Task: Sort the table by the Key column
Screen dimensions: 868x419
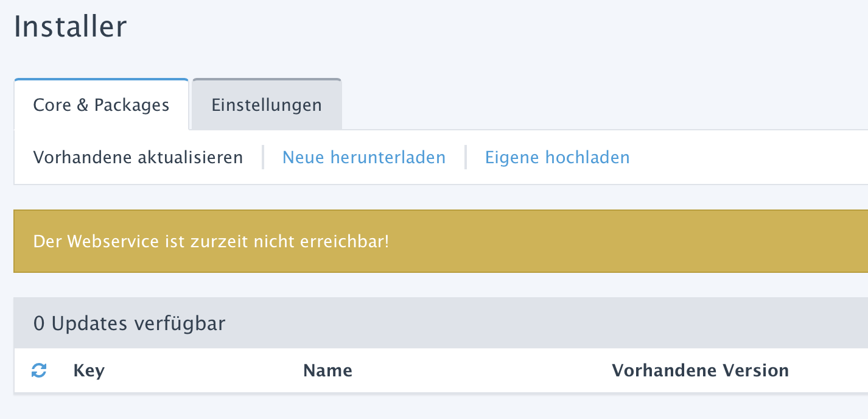Action: pos(88,370)
